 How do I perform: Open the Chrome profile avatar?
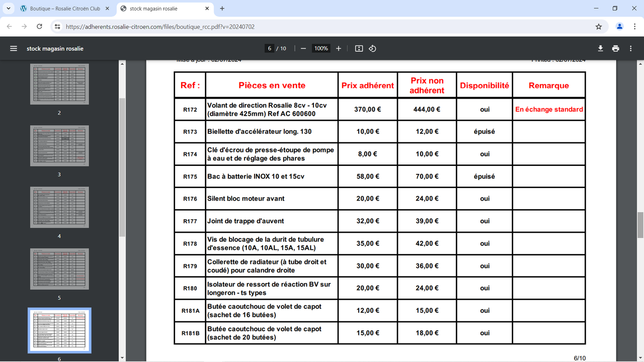(620, 27)
